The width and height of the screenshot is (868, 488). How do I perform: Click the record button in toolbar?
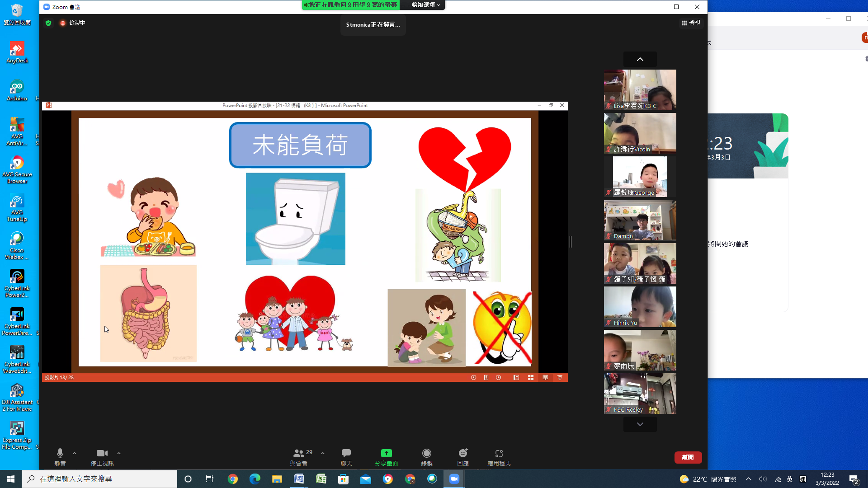427,457
